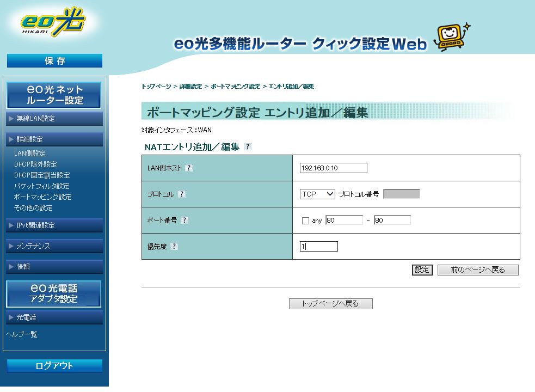
Task: Click the starting port number field
Action: [x=345, y=220]
